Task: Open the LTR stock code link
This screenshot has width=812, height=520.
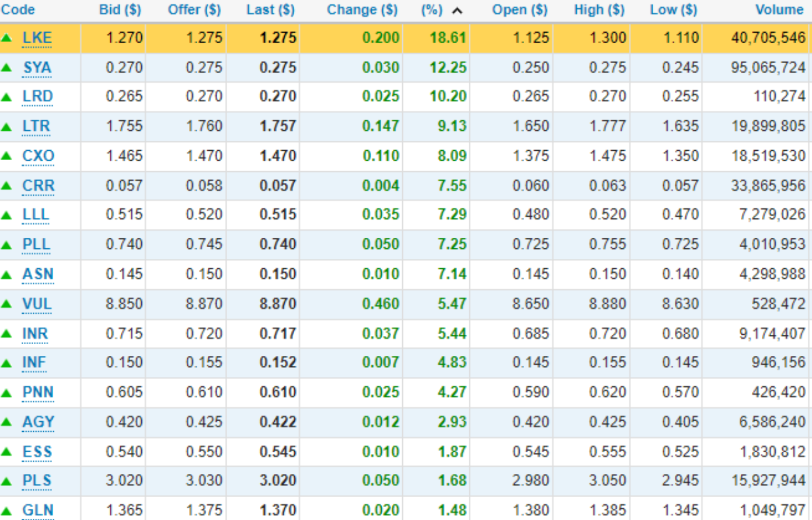Action: (36, 126)
